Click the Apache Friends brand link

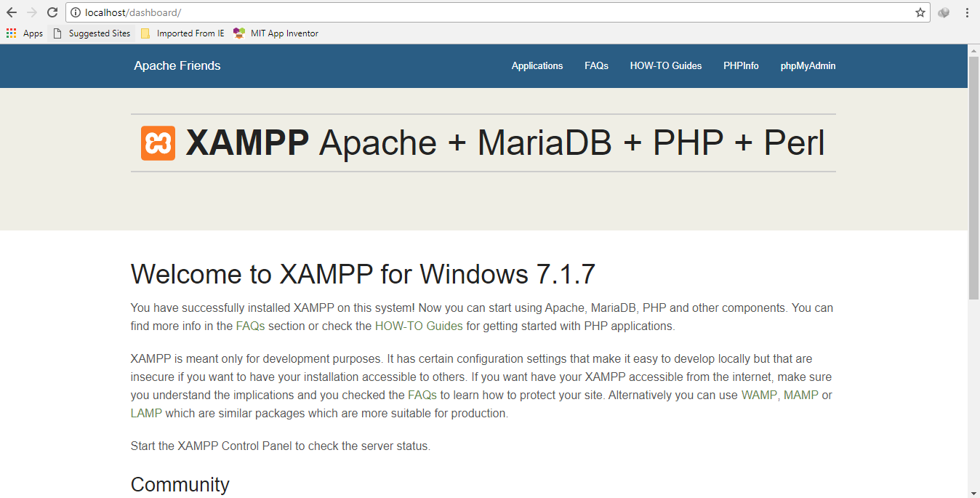click(177, 65)
